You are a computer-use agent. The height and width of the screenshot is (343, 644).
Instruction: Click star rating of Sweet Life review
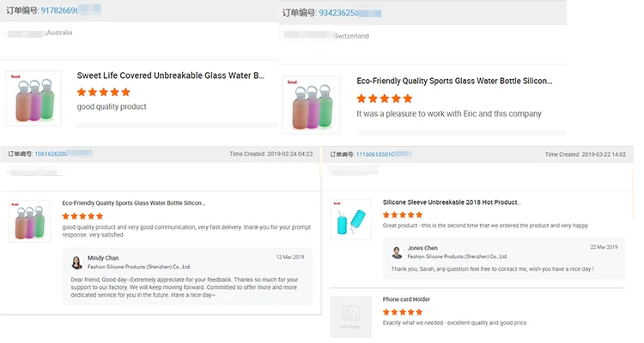click(x=104, y=92)
